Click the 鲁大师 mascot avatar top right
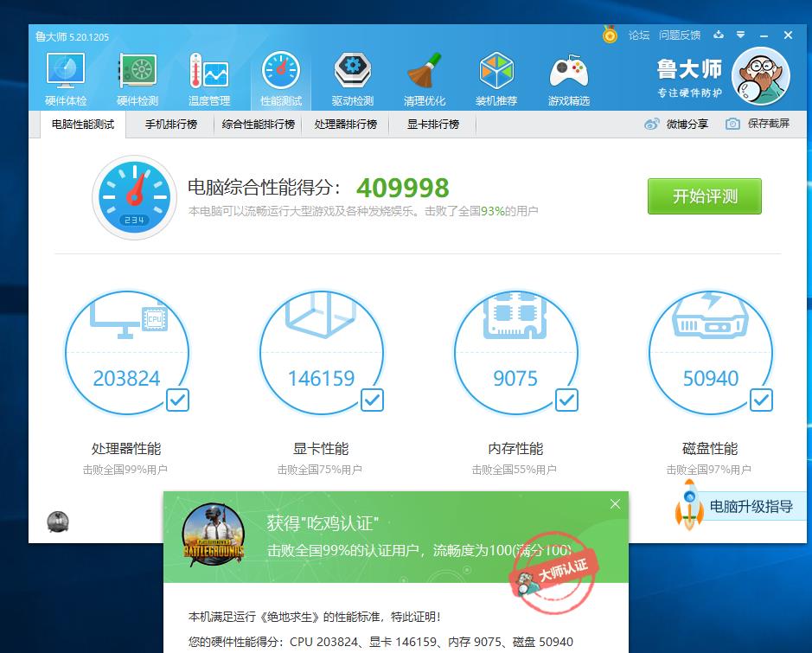This screenshot has width=812, height=653. click(761, 76)
